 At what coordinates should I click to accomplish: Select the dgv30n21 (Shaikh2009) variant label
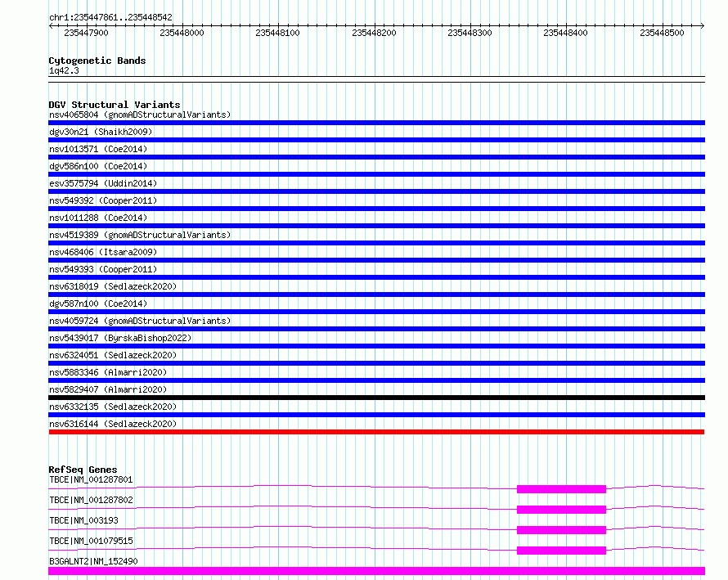click(x=101, y=132)
